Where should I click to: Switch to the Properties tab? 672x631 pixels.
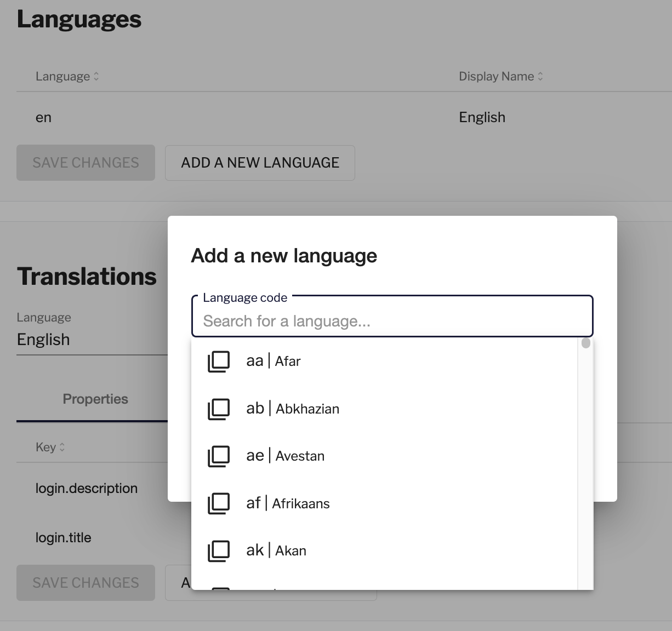coord(95,399)
